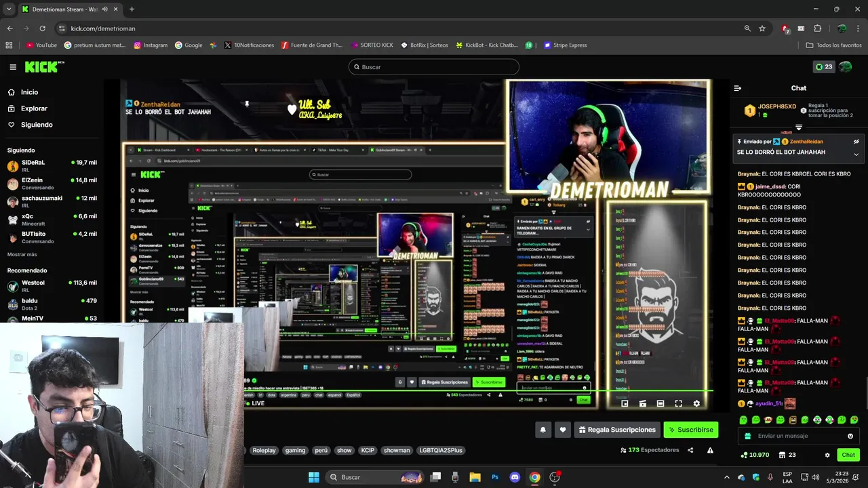Click Regala Suscripciones button

pos(617,430)
